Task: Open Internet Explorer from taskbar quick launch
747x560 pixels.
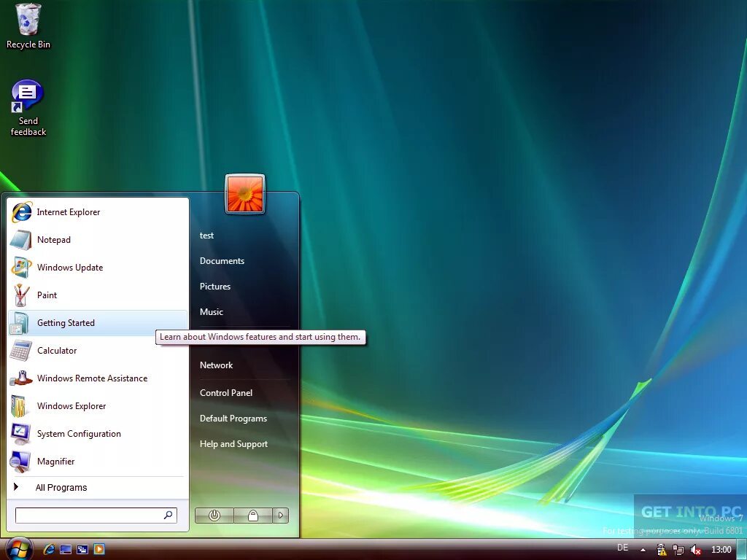Action: (x=49, y=549)
